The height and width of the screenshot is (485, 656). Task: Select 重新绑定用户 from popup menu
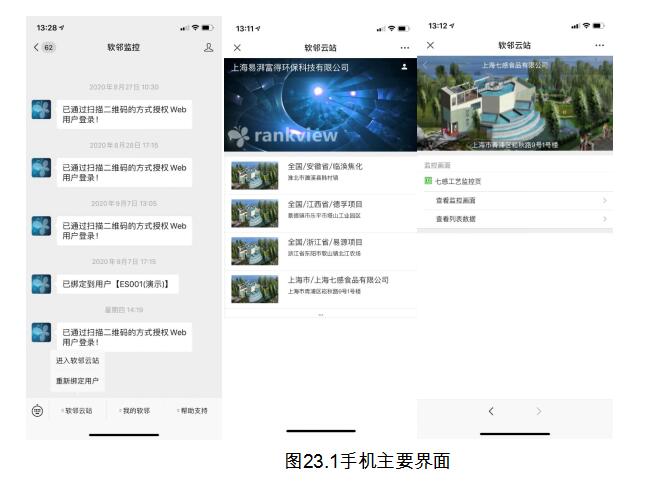77,381
